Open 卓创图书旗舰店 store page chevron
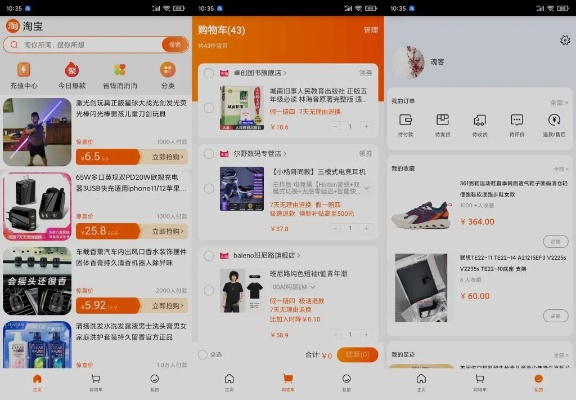The image size is (576, 400). click(285, 73)
